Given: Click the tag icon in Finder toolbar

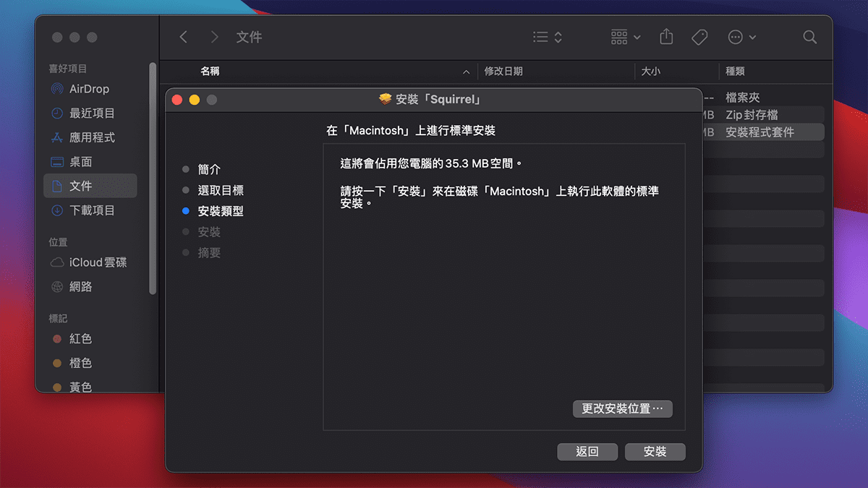Looking at the screenshot, I should 699,37.
